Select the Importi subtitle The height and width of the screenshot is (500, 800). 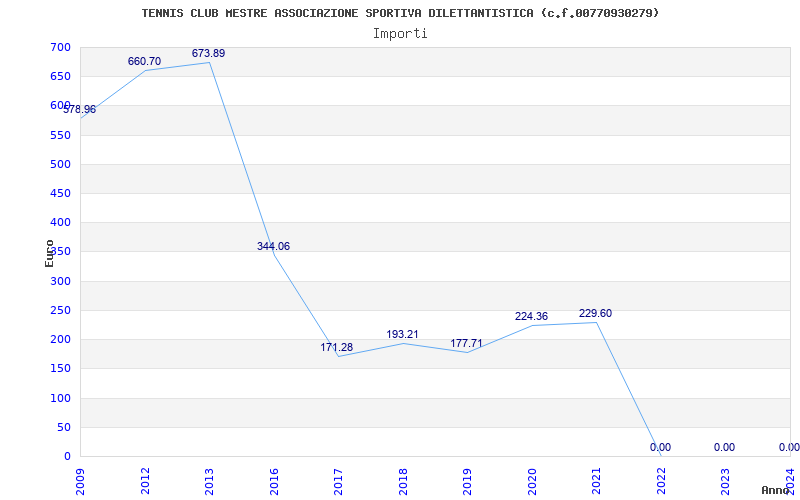pos(400,34)
